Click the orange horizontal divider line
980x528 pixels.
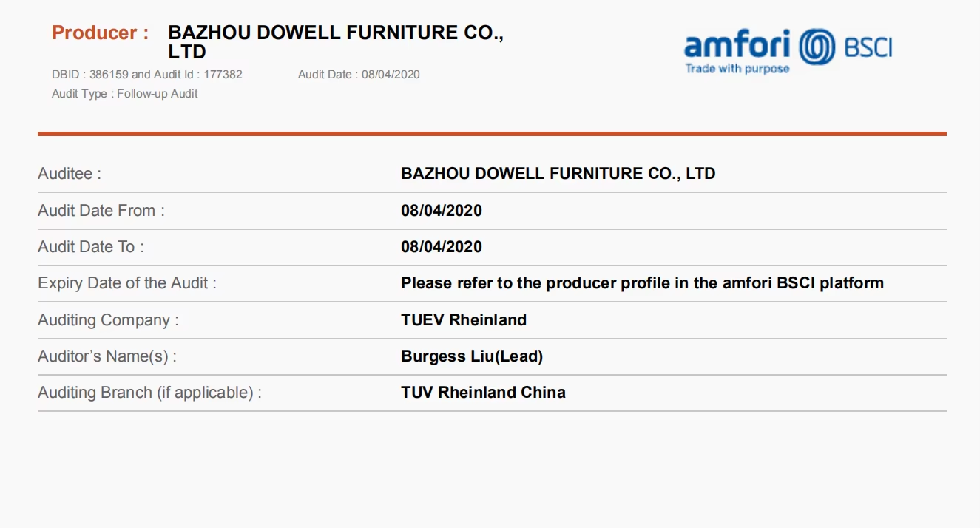coord(492,134)
